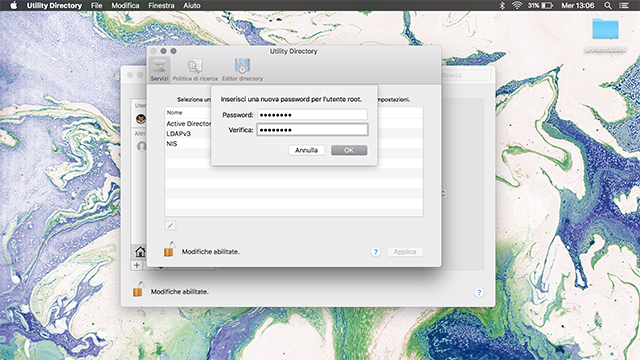Open the Modifica menu

click(125, 5)
